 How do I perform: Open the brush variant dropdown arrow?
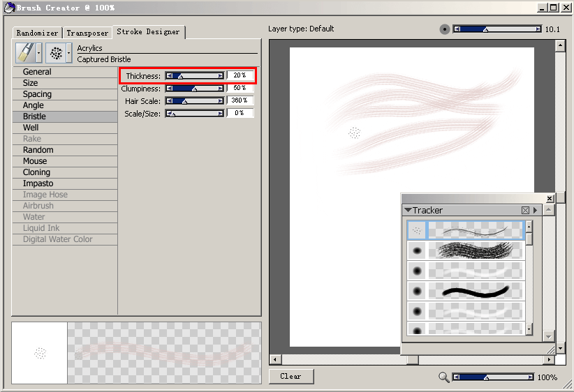pyautogui.click(x=69, y=52)
